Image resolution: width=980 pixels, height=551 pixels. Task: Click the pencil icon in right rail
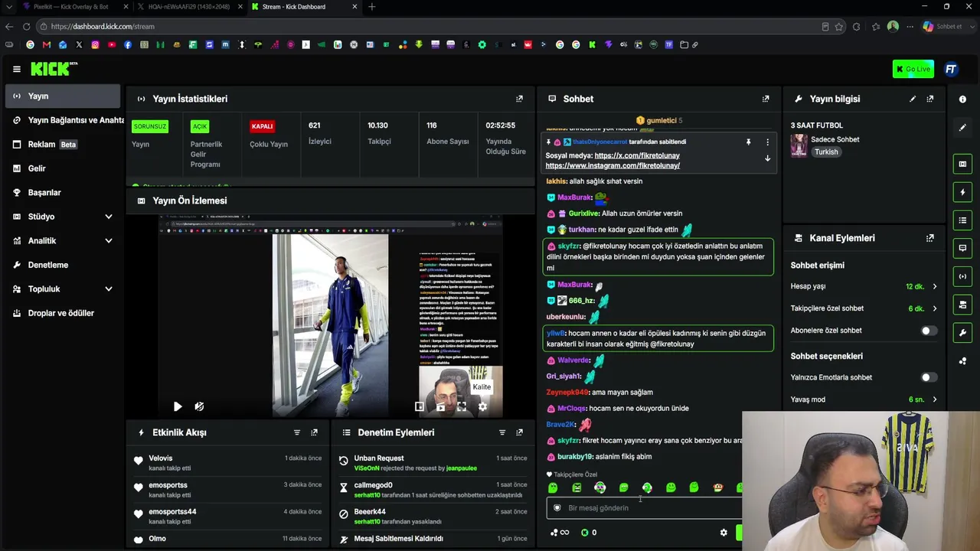coord(962,127)
